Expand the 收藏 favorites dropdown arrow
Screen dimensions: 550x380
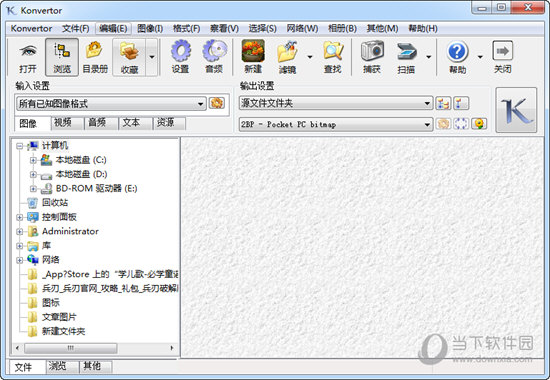(152, 57)
